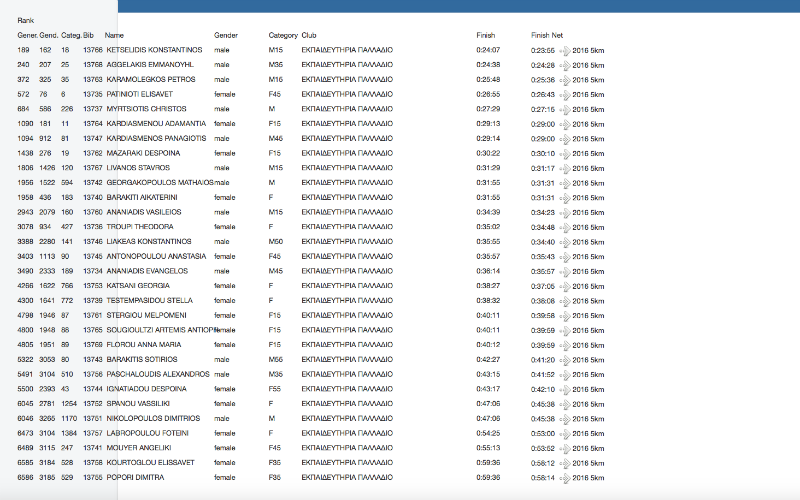800x500 pixels.
Task: Click the arrow icon in ANTONOPOULOU ANASTASIA row
Action: tap(565, 258)
